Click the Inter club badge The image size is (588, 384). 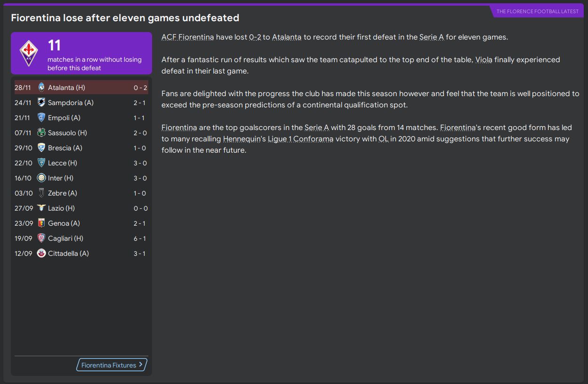tap(41, 178)
